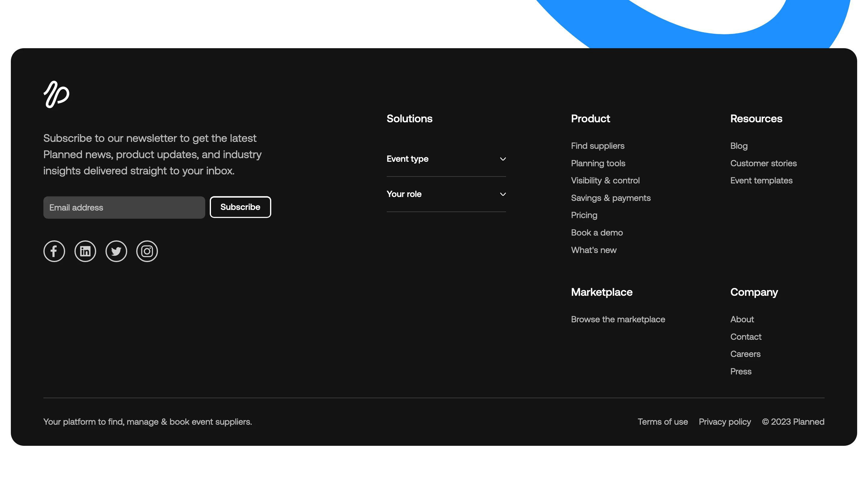
Task: Click the © 2023 Planned text
Action: tap(793, 422)
